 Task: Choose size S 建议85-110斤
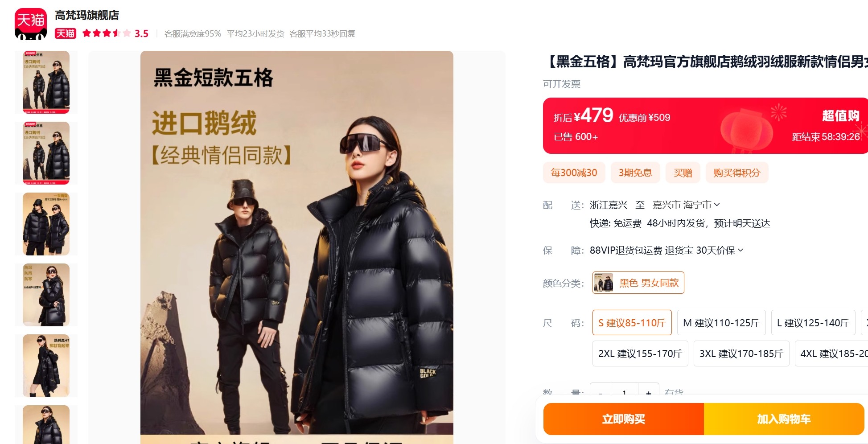(632, 323)
